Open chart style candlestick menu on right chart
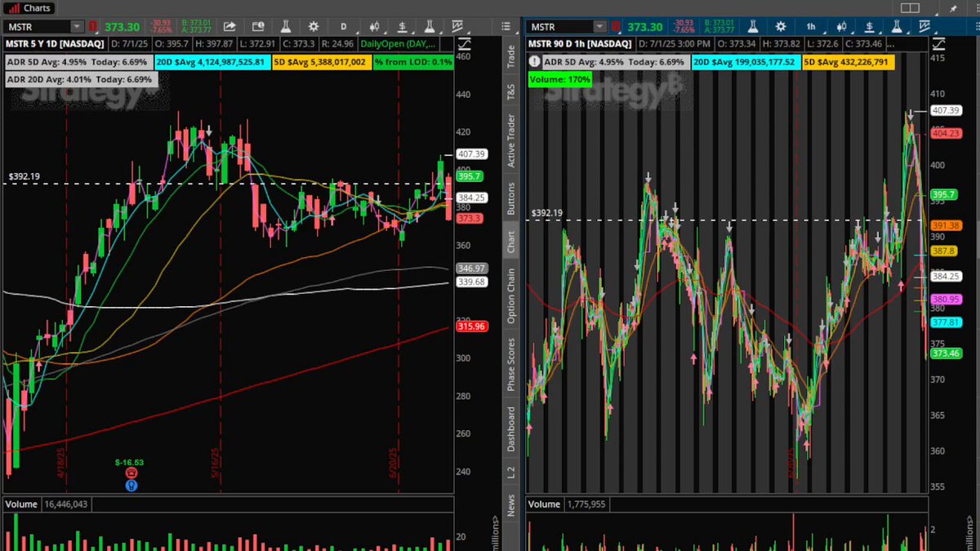Image resolution: width=980 pixels, height=551 pixels. pyautogui.click(x=841, y=26)
